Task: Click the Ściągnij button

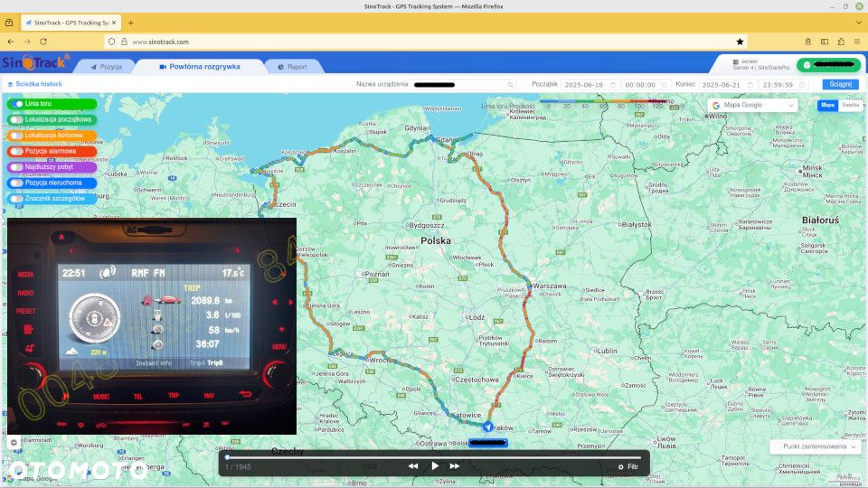Action: point(840,84)
